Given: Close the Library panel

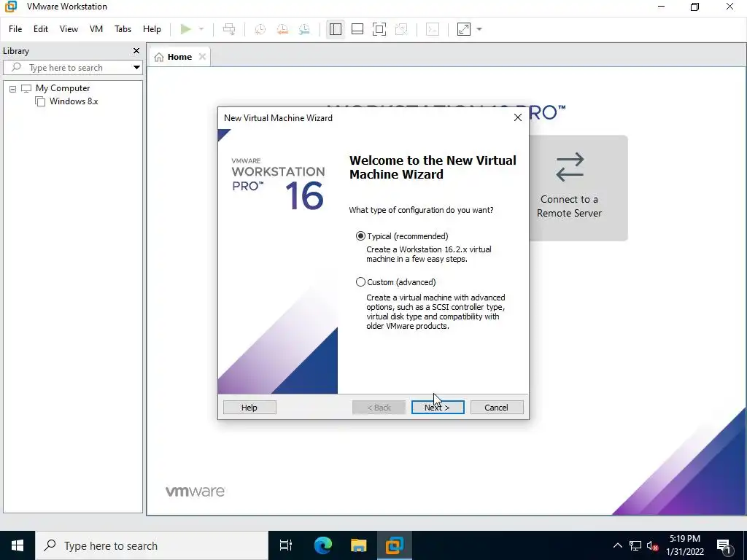Looking at the screenshot, I should 136,50.
